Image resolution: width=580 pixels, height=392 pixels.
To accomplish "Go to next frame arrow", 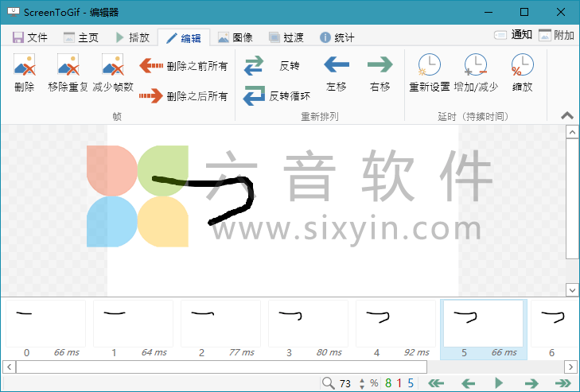I will click(531, 383).
